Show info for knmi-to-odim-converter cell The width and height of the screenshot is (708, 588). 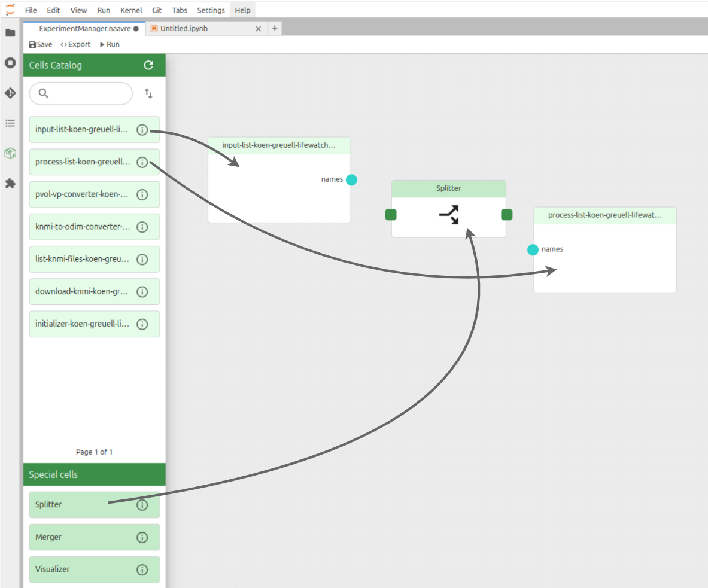(x=142, y=227)
